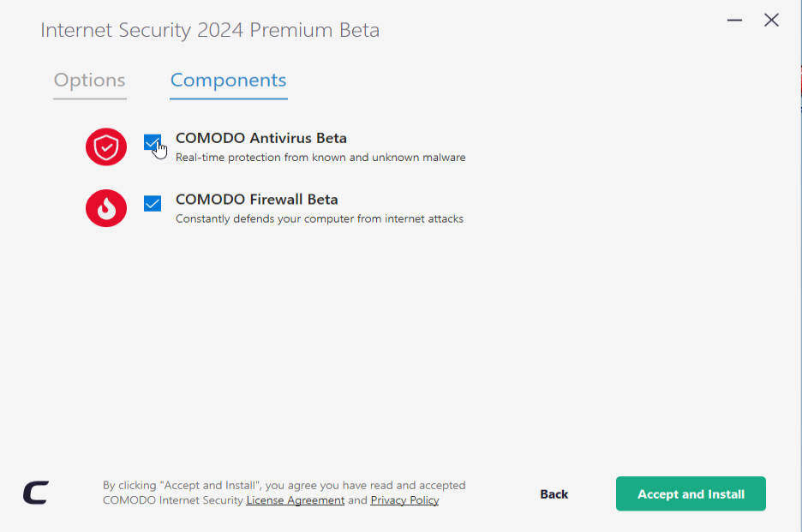Go to previous step with Back
This screenshot has height=532, width=802.
554,494
